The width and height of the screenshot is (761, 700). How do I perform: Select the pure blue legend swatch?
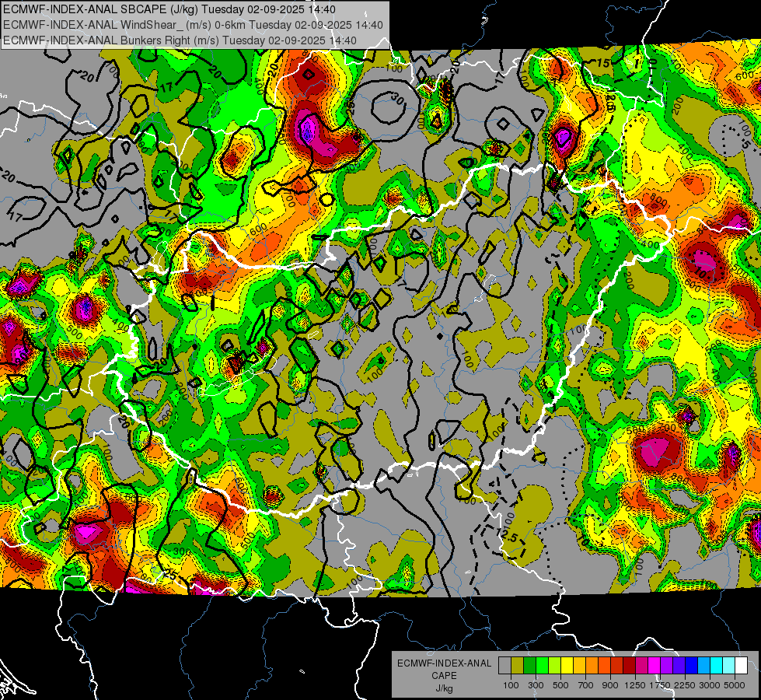692,665
